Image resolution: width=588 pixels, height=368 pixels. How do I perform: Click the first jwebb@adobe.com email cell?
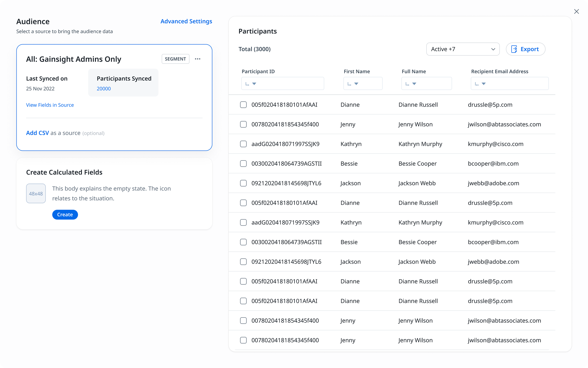494,183
